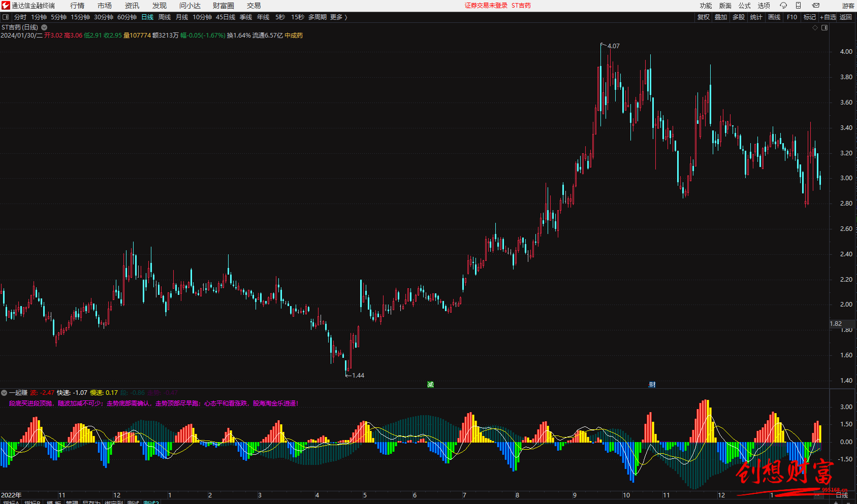Expand the ST吉药 (日线) dropdown arrow
This screenshot has width=857, height=504.
[x=44, y=27]
